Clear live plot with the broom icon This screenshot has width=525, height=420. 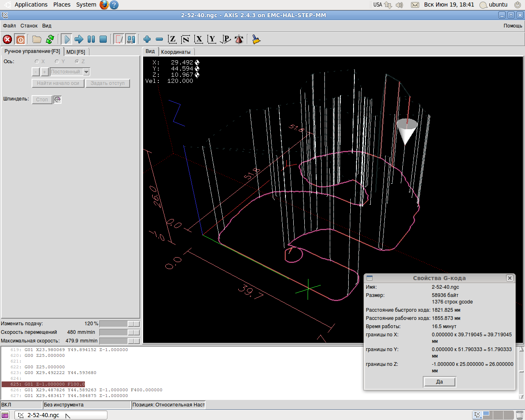tap(256, 39)
